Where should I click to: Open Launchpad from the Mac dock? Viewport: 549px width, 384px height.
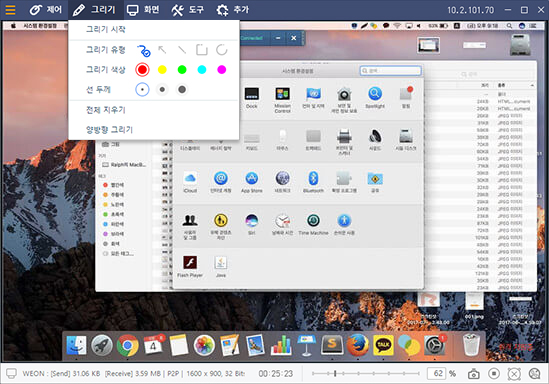click(102, 345)
